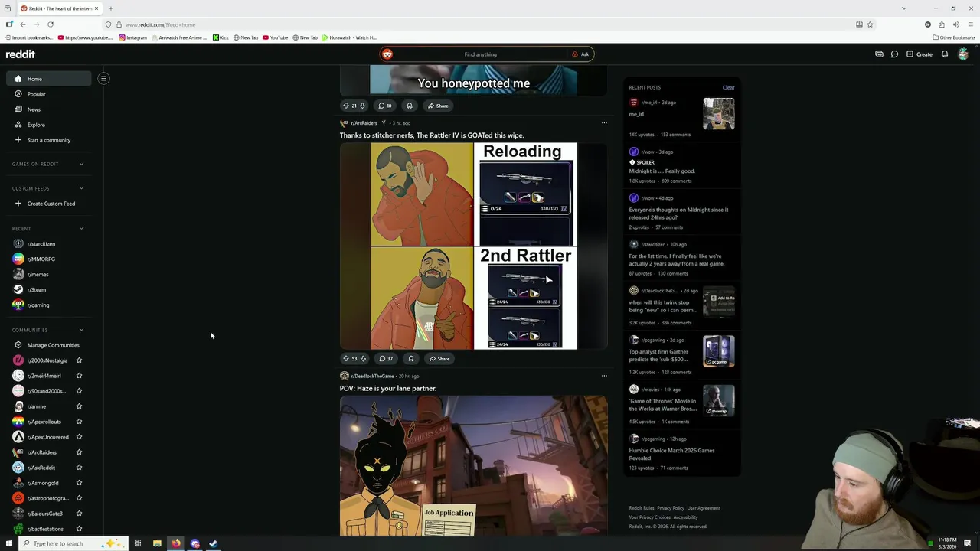The width and height of the screenshot is (980, 551).
Task: Collapse the left navigation sidebar
Action: (103, 78)
